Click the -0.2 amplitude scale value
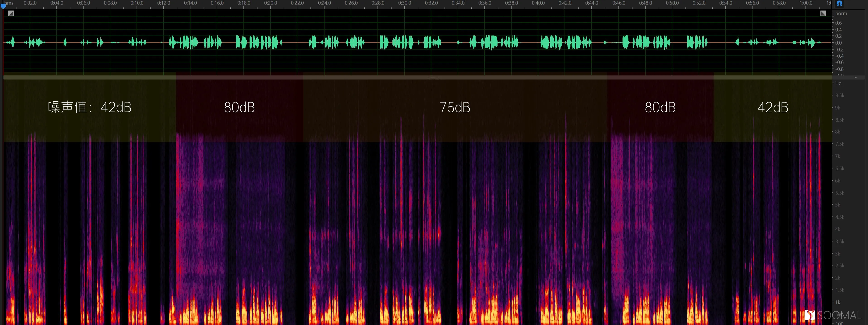Image resolution: width=868 pixels, height=325 pixels. [x=840, y=50]
